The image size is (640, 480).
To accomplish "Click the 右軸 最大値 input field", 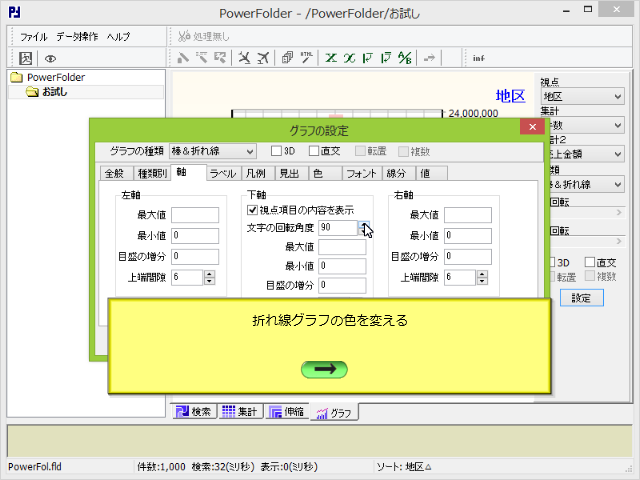I will pyautogui.click(x=468, y=215).
